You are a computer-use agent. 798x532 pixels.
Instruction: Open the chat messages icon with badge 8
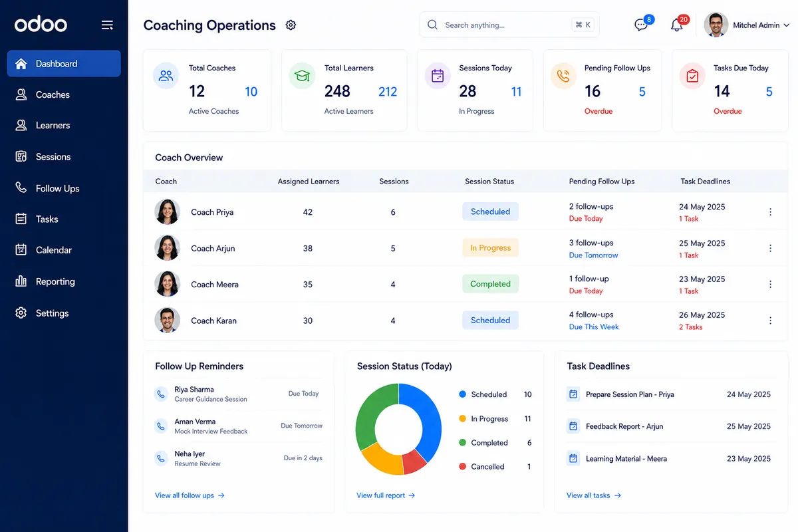point(641,25)
